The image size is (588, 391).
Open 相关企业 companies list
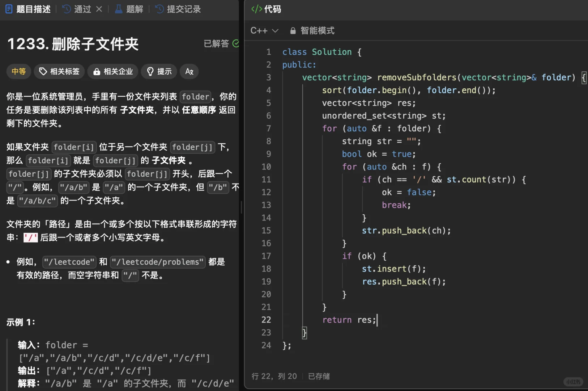[113, 71]
